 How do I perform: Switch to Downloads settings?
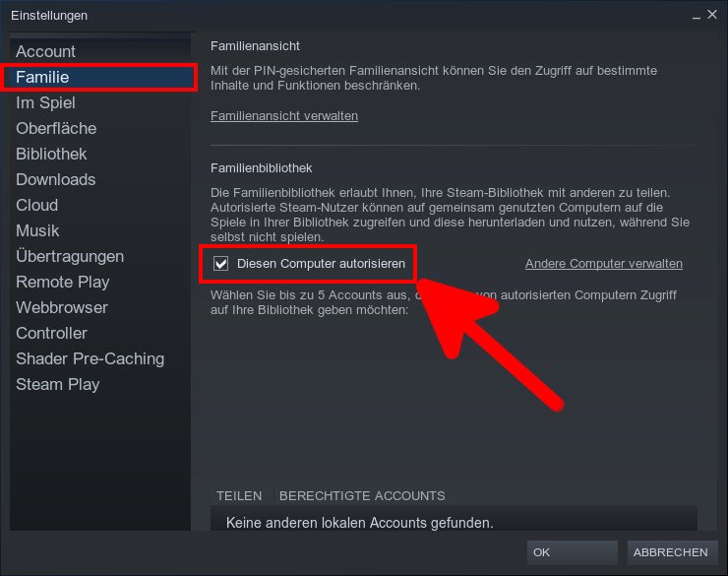coord(55,179)
